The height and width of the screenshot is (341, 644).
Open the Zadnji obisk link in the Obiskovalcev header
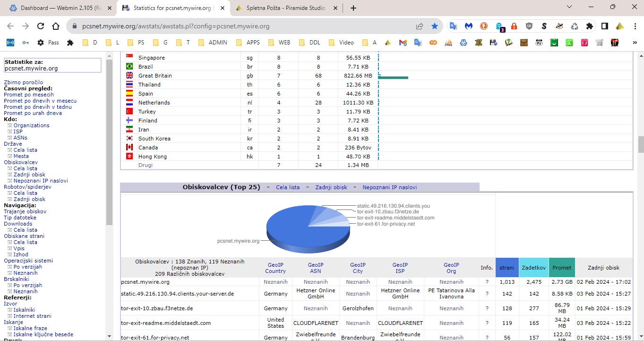coord(331,187)
